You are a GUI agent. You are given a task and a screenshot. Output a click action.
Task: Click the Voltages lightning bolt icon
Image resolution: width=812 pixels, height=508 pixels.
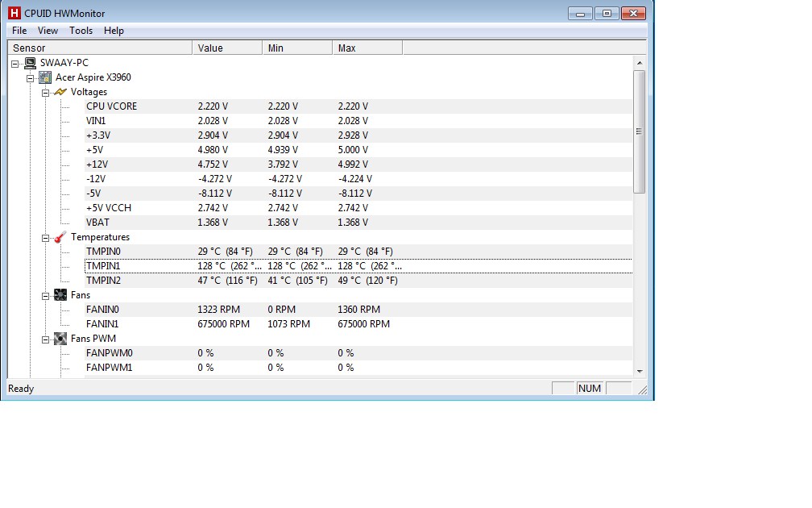[60, 92]
